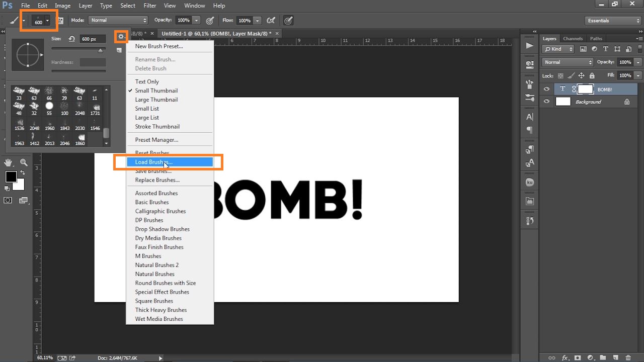Select the Zoom tool

pos(24,162)
